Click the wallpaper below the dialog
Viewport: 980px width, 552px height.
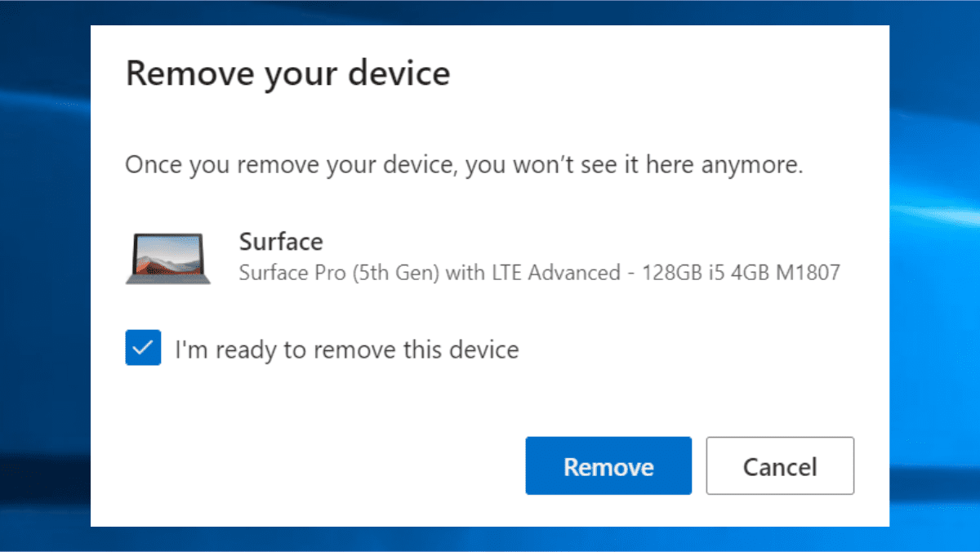point(490,540)
